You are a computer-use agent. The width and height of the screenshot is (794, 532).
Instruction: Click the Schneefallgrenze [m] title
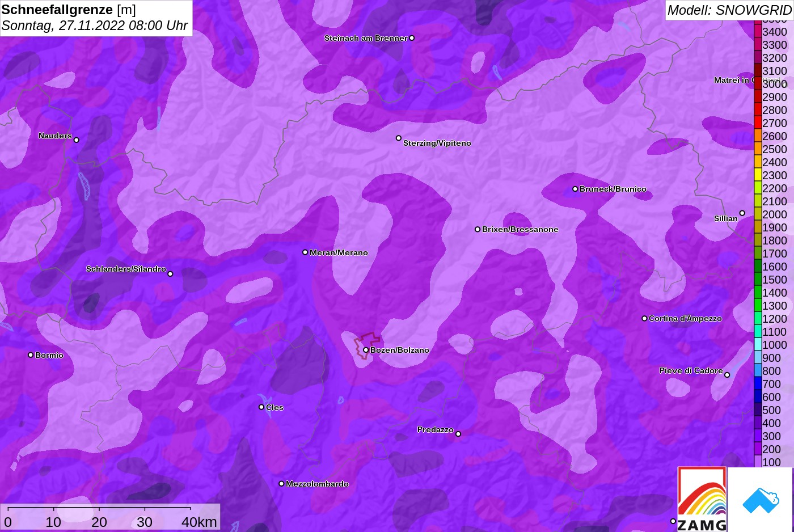69,10
